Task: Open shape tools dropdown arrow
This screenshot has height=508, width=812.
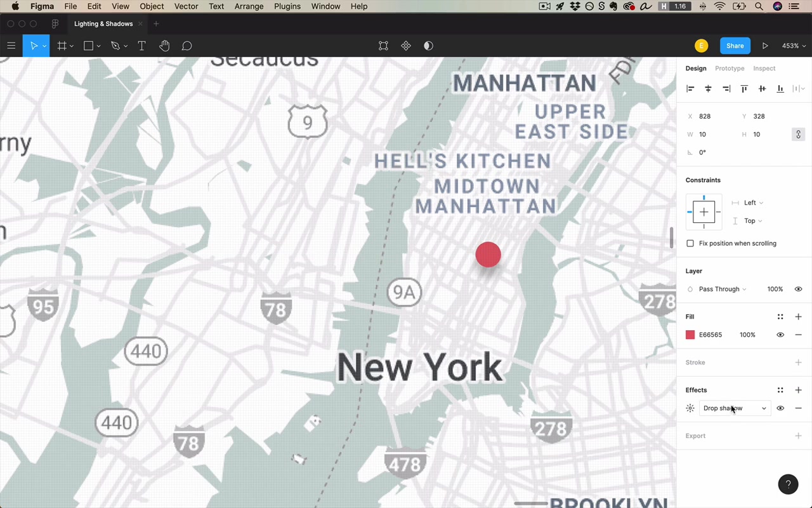Action: [x=98, y=46]
